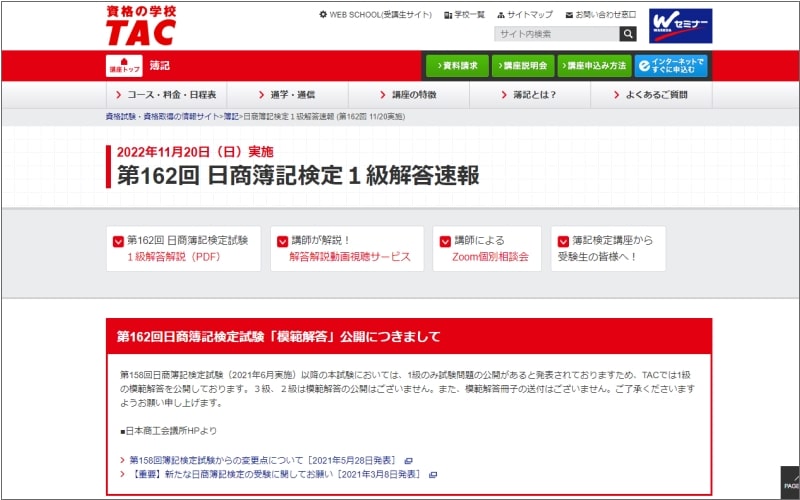Click the check icon on 受験生の皆様へ card
This screenshot has width=800, height=500.
coord(563,241)
